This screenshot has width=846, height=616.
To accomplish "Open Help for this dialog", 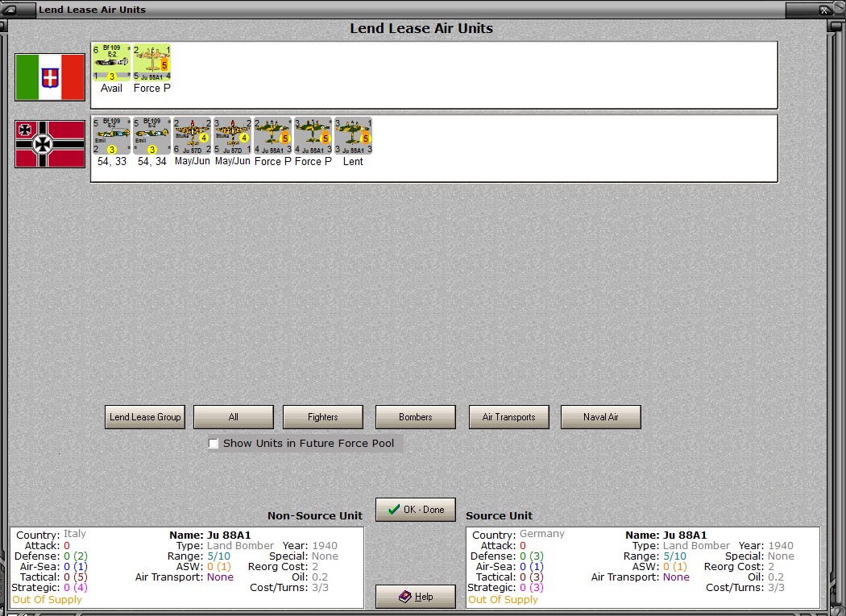I will (416, 597).
